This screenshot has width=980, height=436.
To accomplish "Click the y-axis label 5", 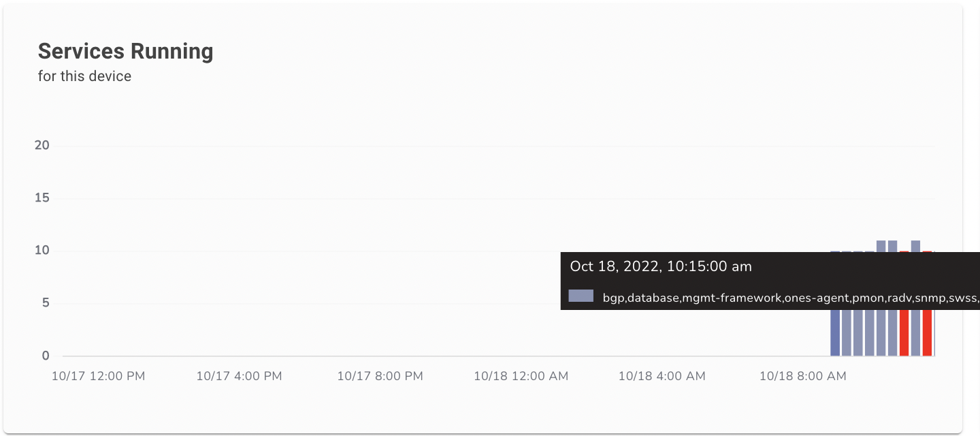I will 46,303.
